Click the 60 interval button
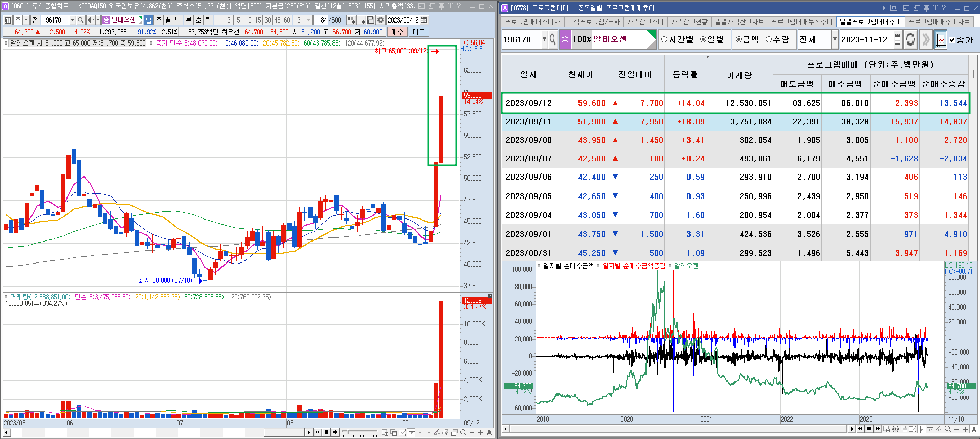The image size is (980, 439). click(287, 20)
